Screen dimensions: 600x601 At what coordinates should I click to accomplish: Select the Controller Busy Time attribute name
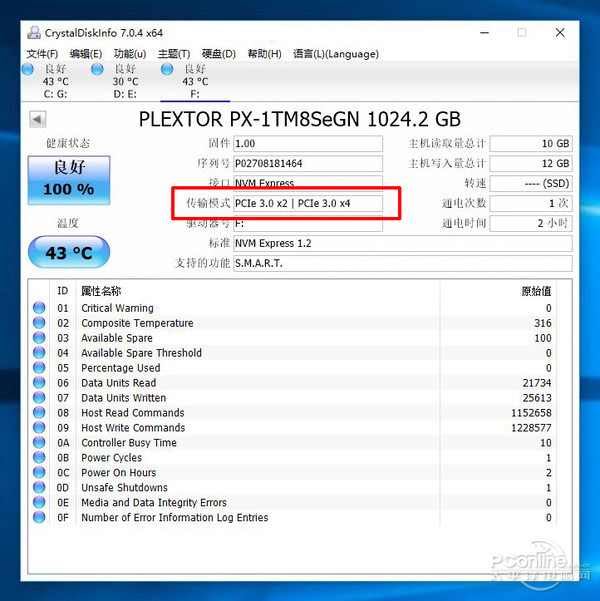pos(129,443)
